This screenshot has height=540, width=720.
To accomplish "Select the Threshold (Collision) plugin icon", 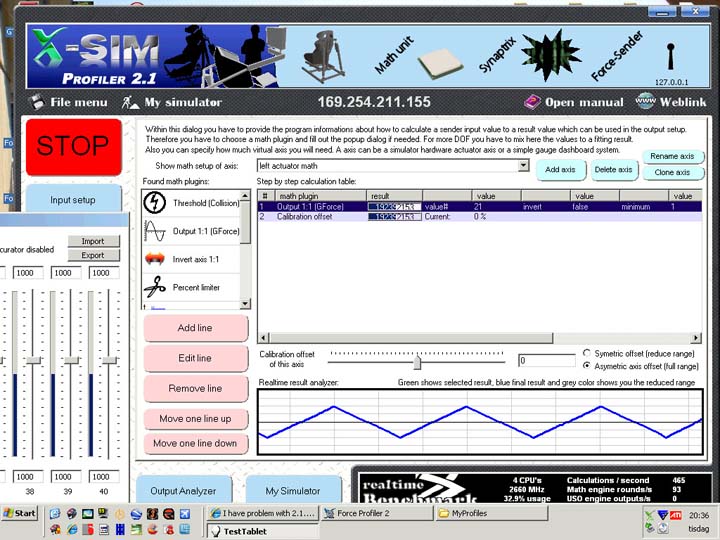I will point(155,203).
